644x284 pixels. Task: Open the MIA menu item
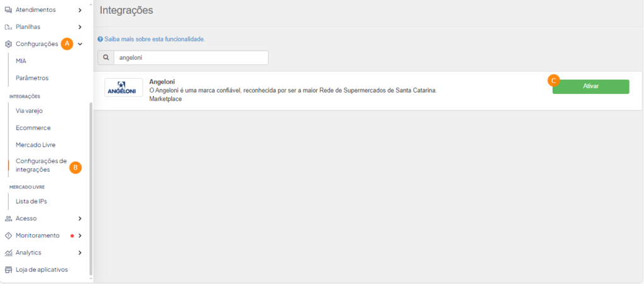[x=21, y=61]
